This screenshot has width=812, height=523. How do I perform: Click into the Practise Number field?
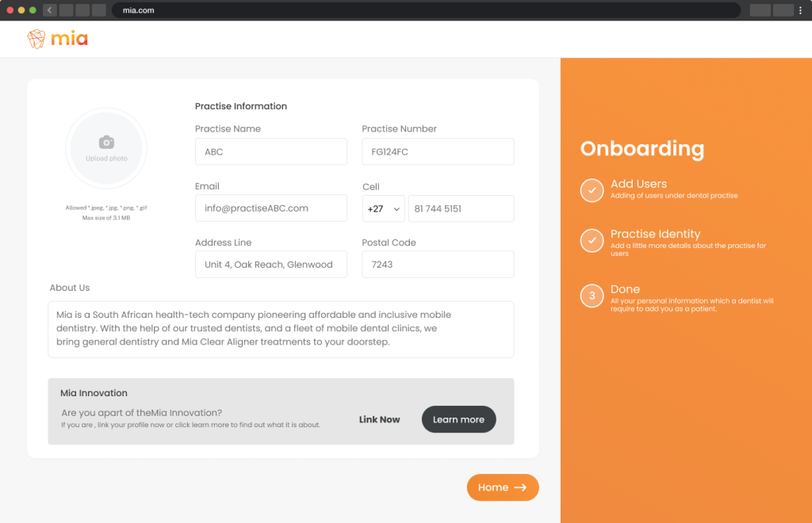pyautogui.click(x=438, y=152)
